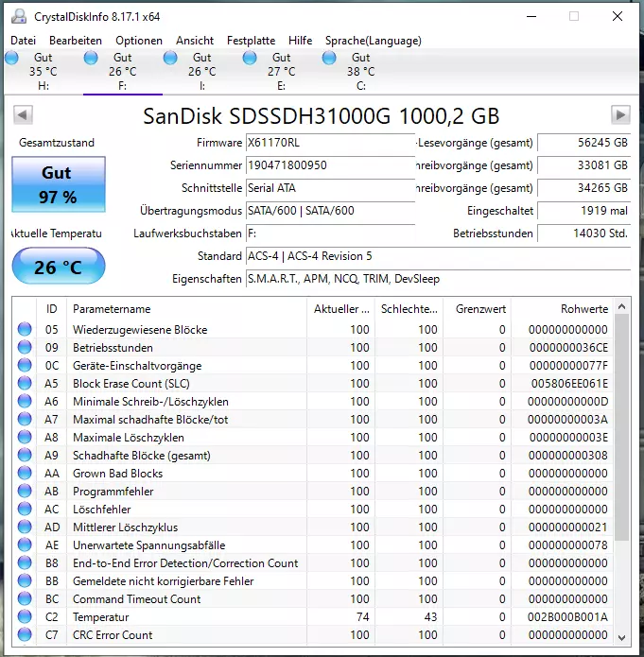Screen dimensions: 644x657
Task: Select drive C: at 38 °C
Action: [361, 72]
